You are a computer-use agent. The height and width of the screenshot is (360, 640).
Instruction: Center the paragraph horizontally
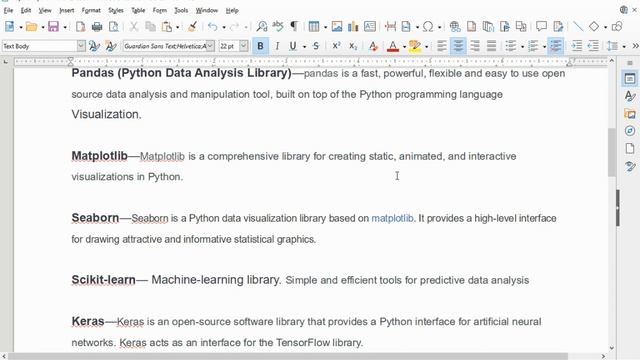click(458, 46)
